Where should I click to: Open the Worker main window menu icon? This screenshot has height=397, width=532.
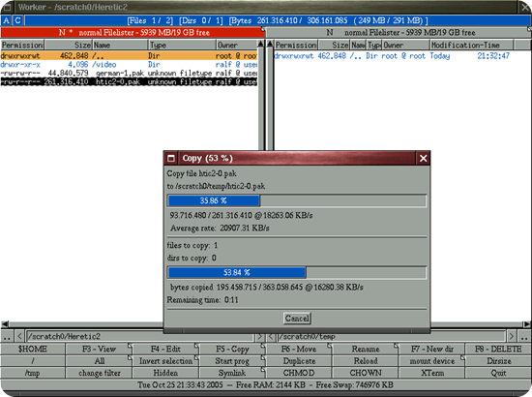click(7, 7)
